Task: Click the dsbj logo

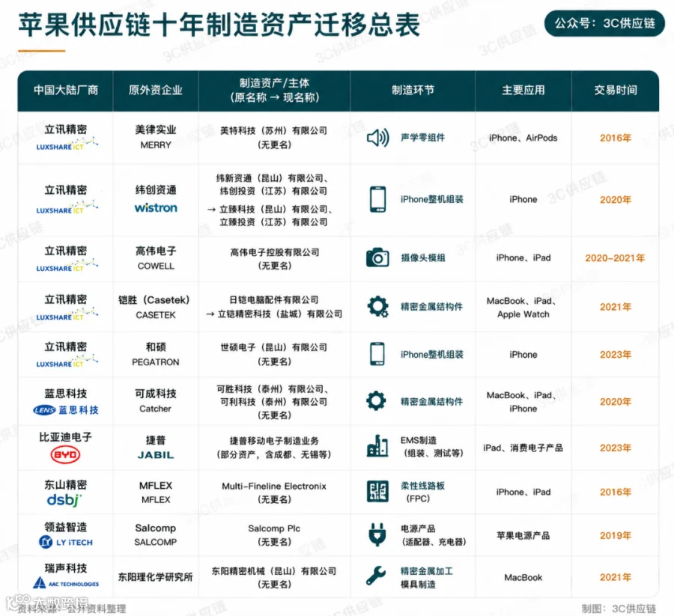Action: tap(64, 499)
